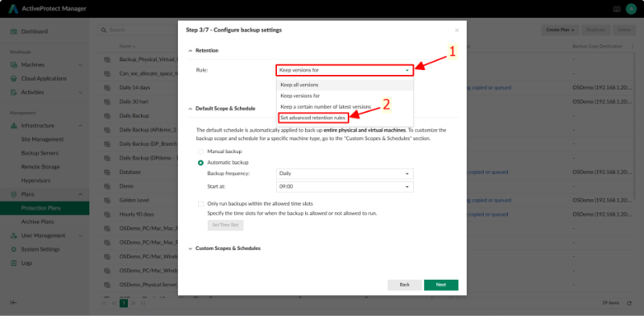Click the Infrastructure sidebar icon
Image resolution: width=644 pixels, height=316 pixels.
coord(14,126)
